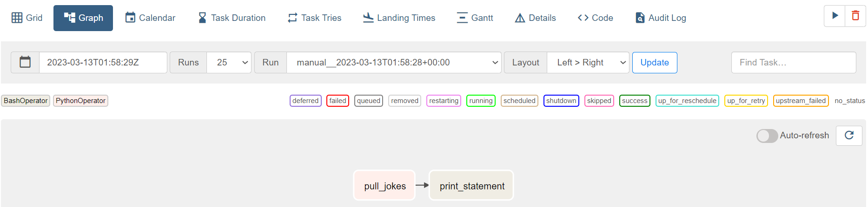Click the failed status legend swatch
The width and height of the screenshot is (868, 207).
tap(338, 101)
